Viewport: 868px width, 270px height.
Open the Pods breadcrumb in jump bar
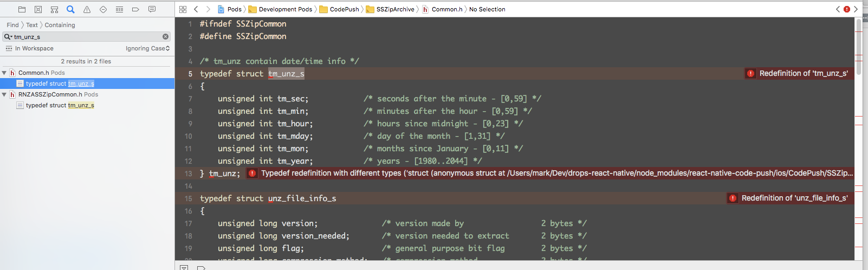click(x=230, y=9)
